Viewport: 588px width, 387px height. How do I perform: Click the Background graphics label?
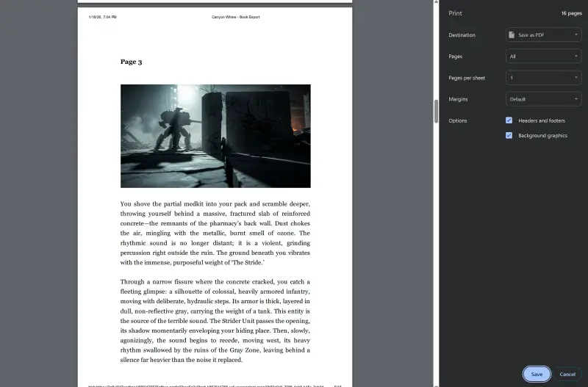coord(542,136)
